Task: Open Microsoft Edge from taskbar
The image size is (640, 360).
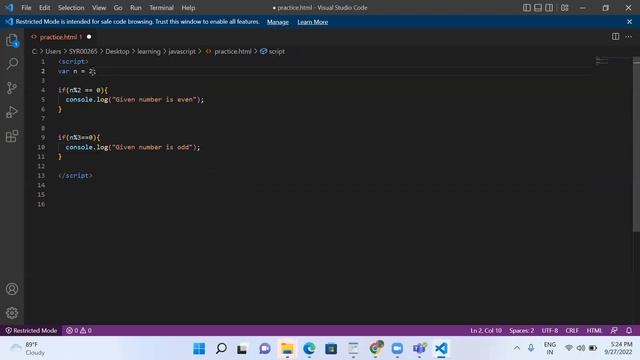Action: pos(309,349)
